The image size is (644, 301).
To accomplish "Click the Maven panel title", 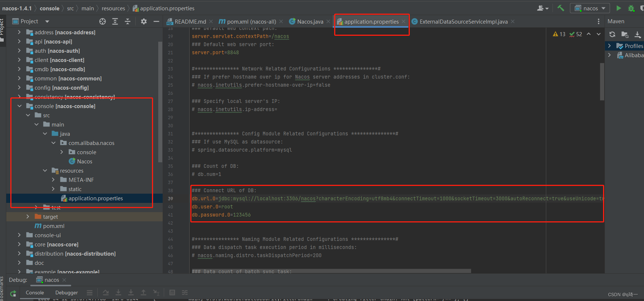I will point(616,21).
